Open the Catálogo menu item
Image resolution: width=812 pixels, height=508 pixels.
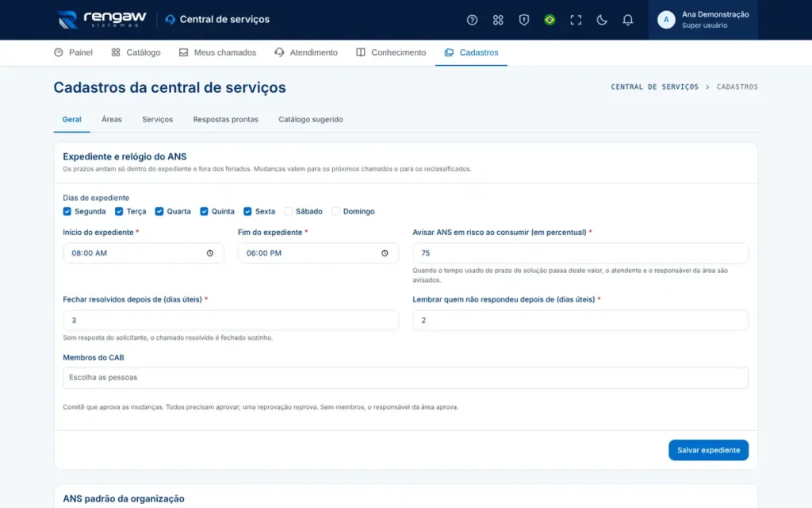point(136,52)
